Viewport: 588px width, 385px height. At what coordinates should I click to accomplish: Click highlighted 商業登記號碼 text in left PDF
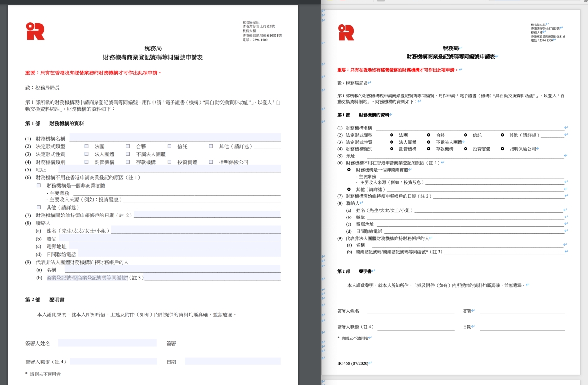(x=86, y=278)
